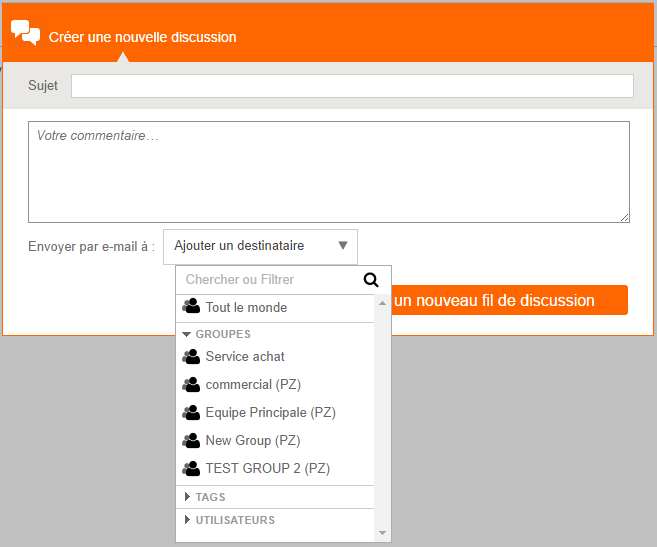Click the discussion bubbles icon in header
657x547 pixels.
tap(25, 33)
